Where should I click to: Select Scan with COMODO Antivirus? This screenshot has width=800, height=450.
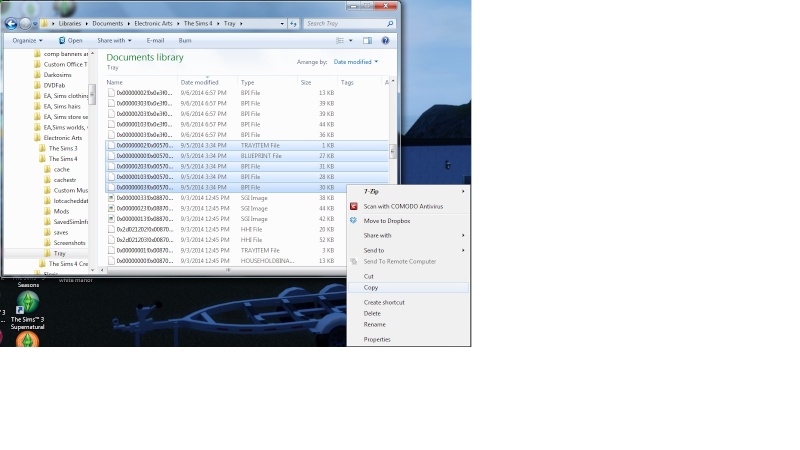coord(409,206)
